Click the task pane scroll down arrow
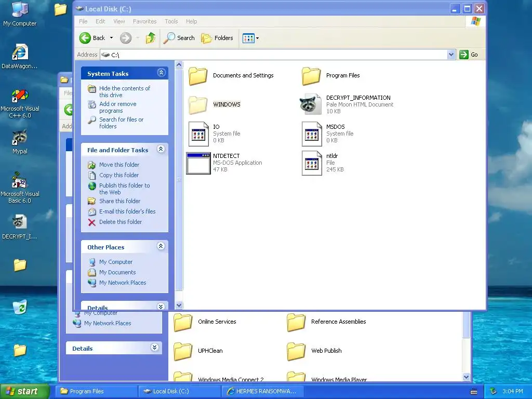 coord(179,305)
